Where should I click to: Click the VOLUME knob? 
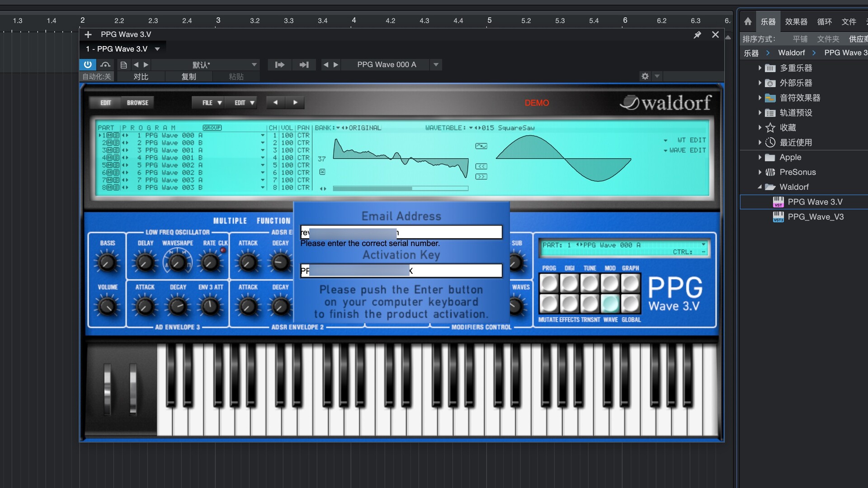(107, 306)
